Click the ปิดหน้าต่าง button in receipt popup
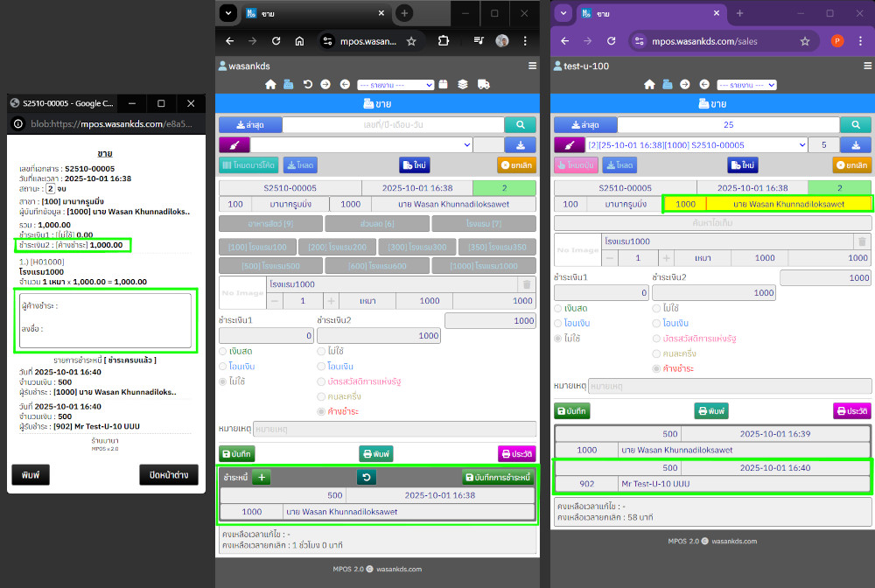Image resolution: width=875 pixels, height=588 pixels. (169, 474)
